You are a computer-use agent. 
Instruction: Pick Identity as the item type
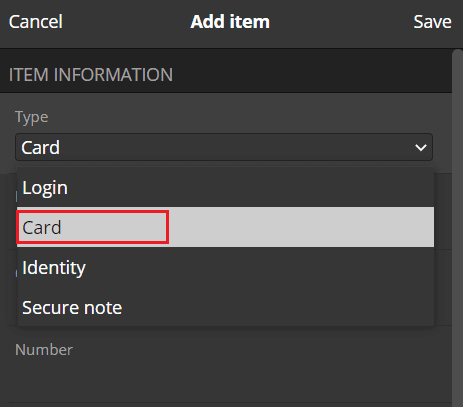(x=225, y=267)
